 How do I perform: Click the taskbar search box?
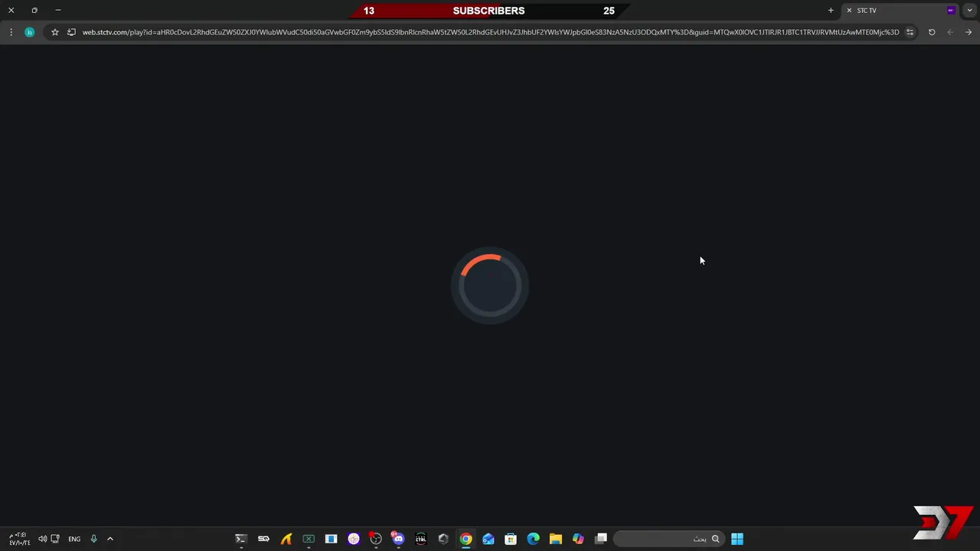point(668,539)
